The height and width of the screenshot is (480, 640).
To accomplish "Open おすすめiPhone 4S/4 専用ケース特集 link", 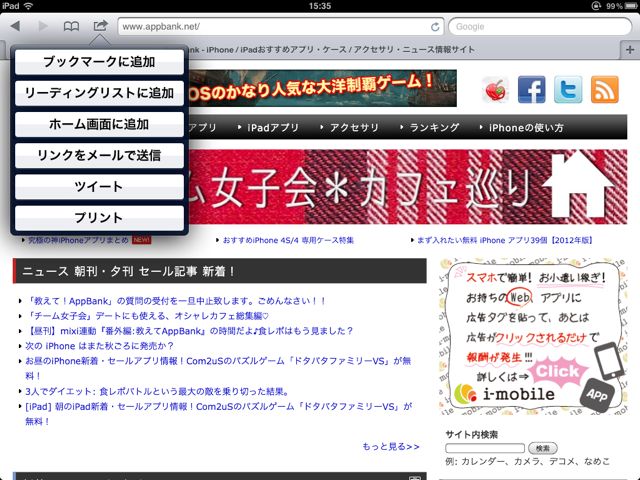I will coord(288,240).
